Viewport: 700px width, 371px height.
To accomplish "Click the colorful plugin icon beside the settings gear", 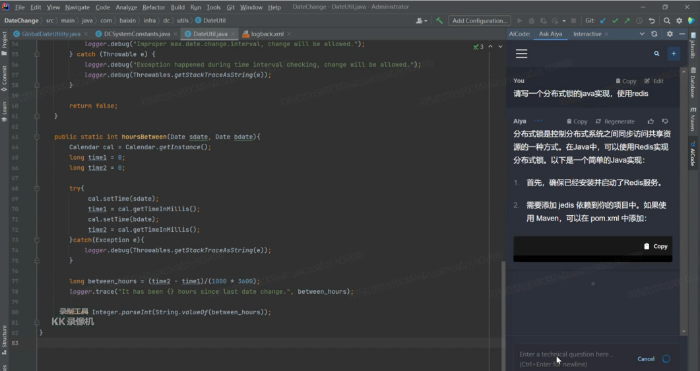I will click(x=691, y=21).
